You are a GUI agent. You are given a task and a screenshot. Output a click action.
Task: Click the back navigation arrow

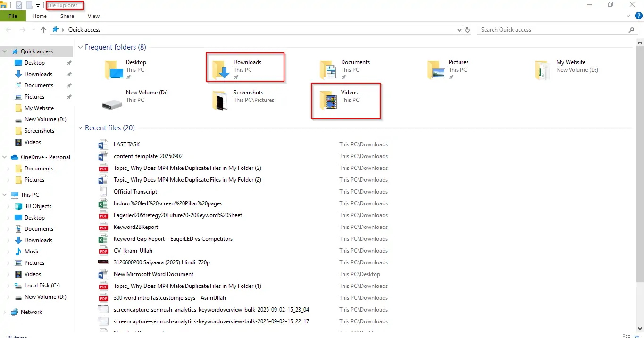pos(8,29)
